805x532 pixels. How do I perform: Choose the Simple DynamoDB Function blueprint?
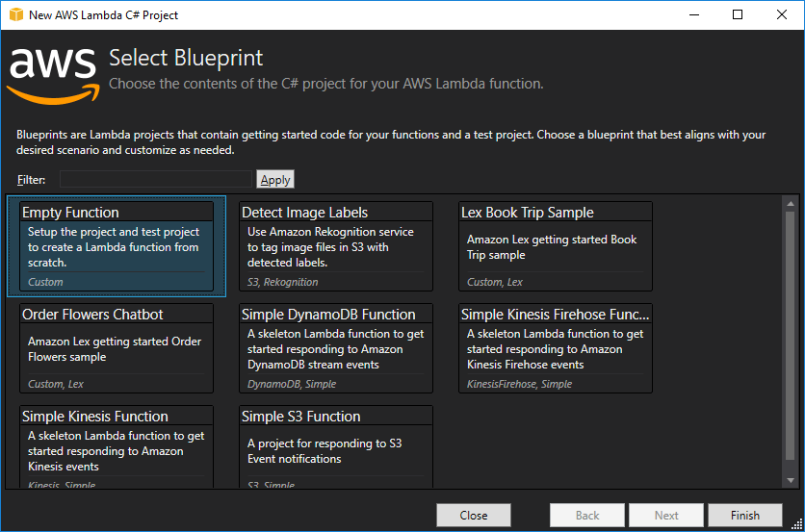coord(336,348)
